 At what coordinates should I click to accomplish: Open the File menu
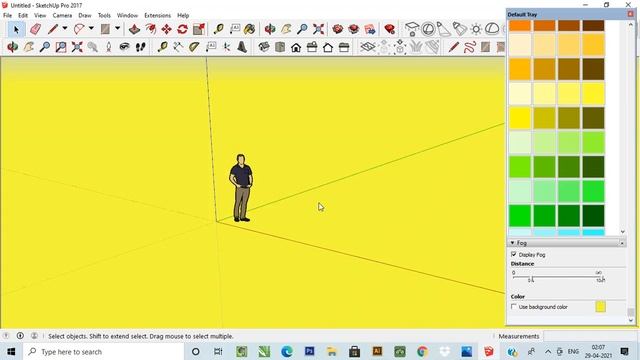(7, 16)
